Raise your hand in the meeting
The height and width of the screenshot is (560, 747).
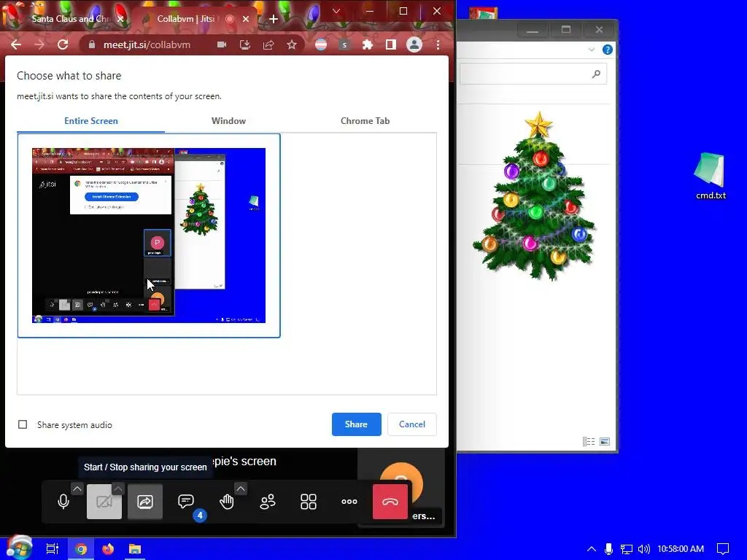click(227, 502)
